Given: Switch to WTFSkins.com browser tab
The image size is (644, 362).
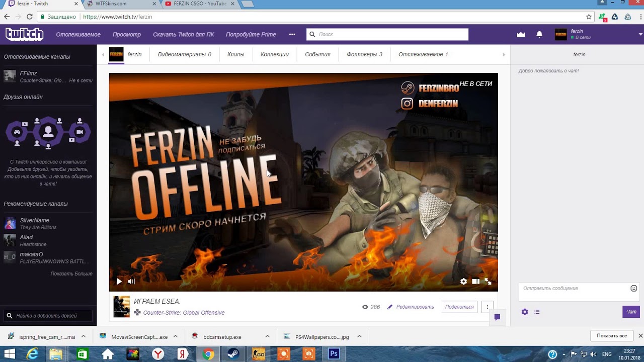Looking at the screenshot, I should point(121,4).
